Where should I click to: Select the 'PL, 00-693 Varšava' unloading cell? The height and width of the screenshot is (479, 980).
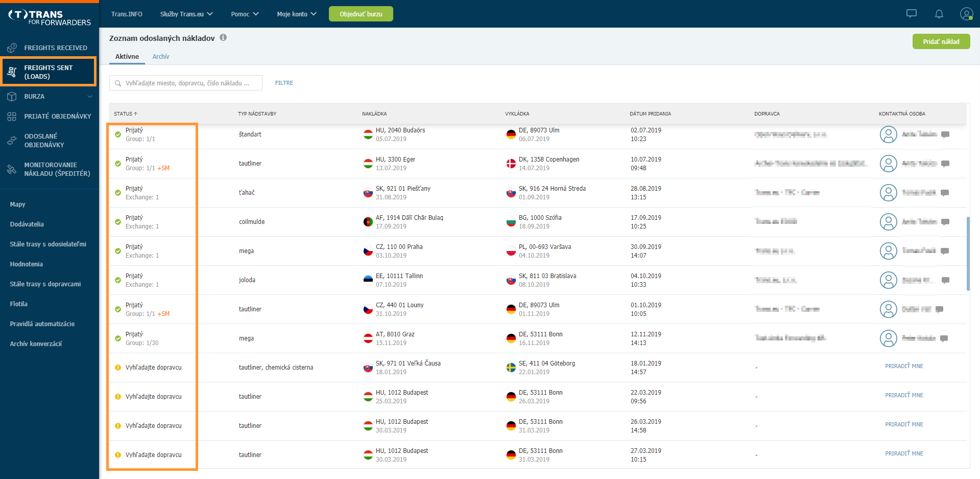(545, 247)
